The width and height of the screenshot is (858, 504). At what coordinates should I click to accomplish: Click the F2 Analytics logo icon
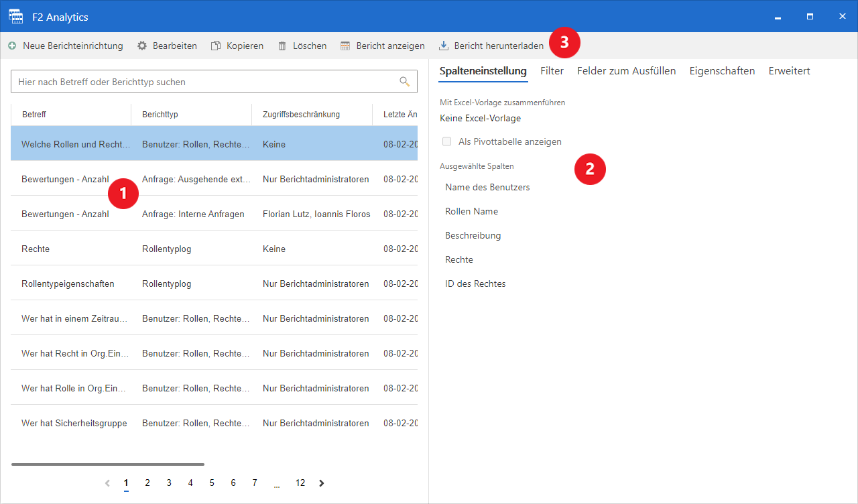click(x=15, y=16)
